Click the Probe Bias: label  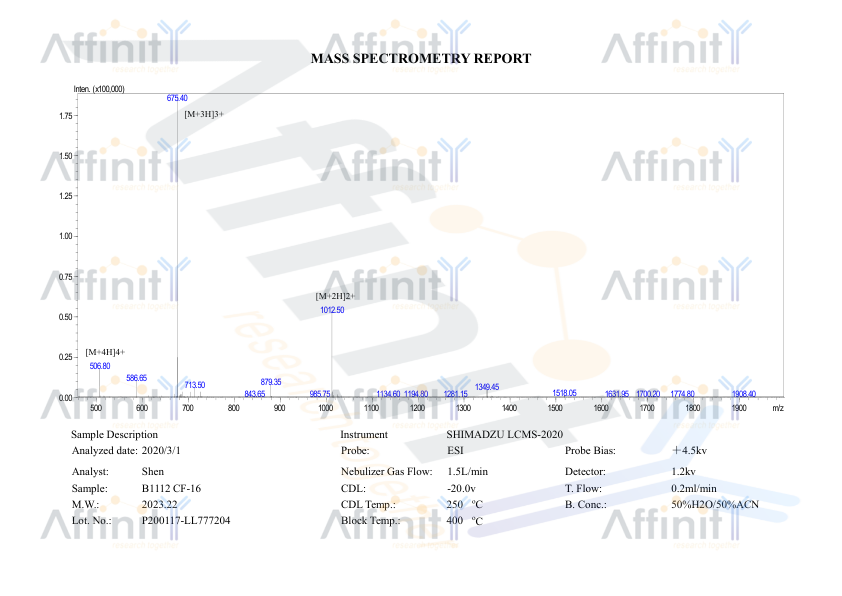590,450
